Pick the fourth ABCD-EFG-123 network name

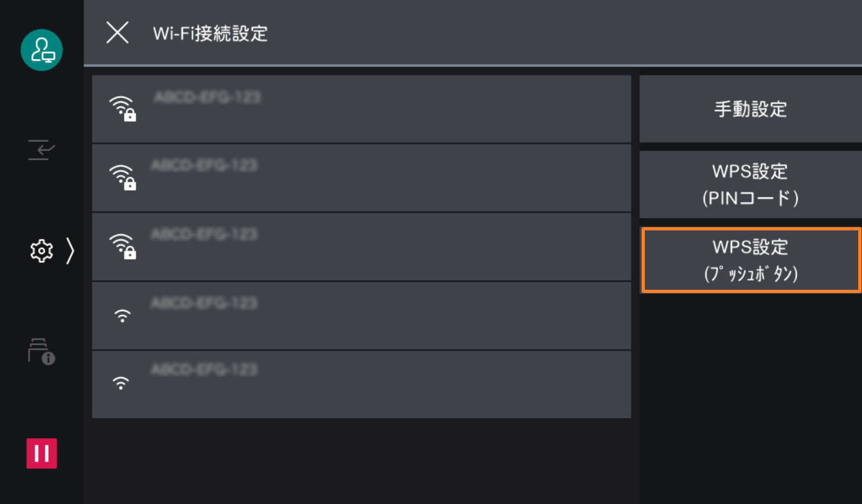[x=204, y=303]
